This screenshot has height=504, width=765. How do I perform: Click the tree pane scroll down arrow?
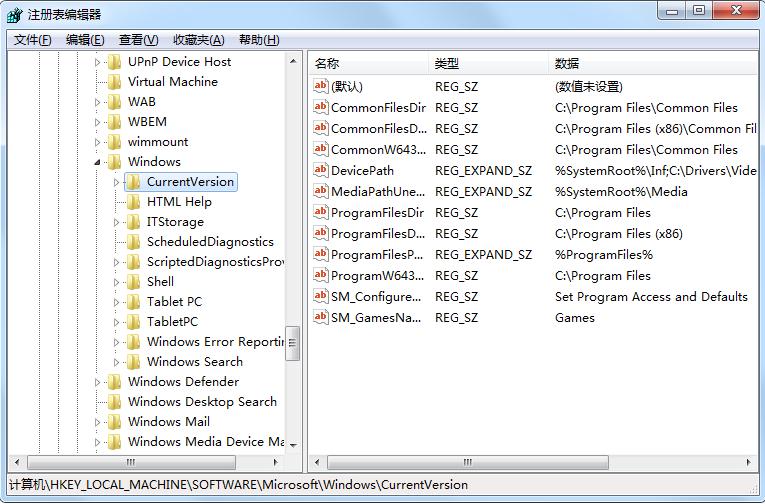click(x=293, y=445)
